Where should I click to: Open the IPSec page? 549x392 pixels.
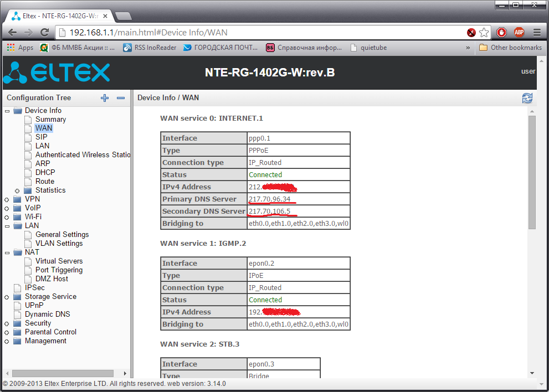(x=35, y=288)
